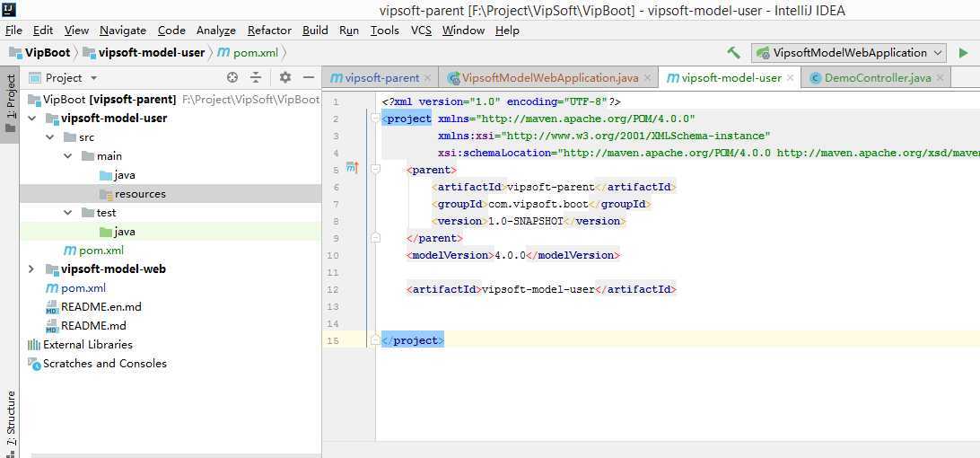Image resolution: width=980 pixels, height=458 pixels.
Task: Close the VipsoftModelWebApplication.java tab
Action: click(x=648, y=78)
